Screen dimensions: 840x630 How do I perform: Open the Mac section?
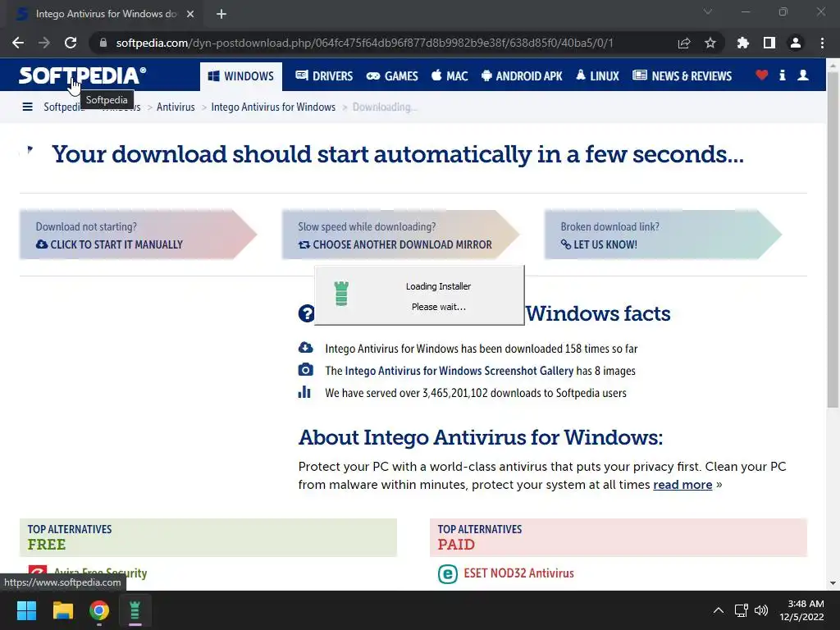450,76
